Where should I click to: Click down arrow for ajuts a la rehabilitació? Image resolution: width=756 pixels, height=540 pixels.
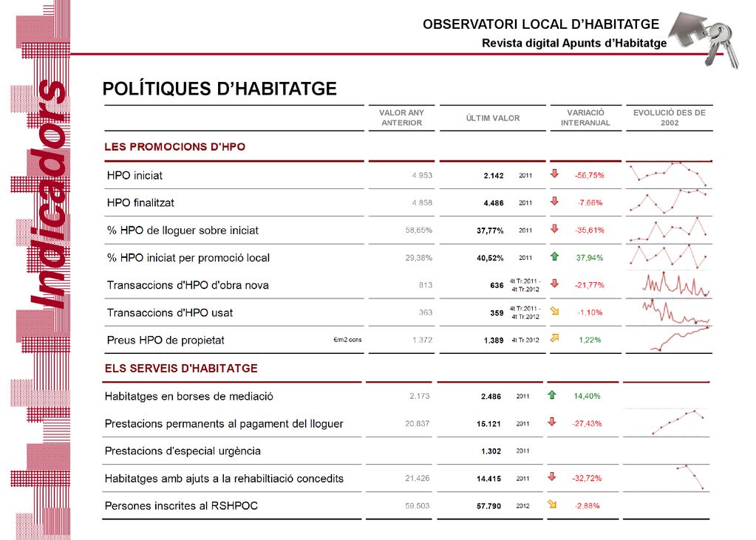[x=552, y=476]
